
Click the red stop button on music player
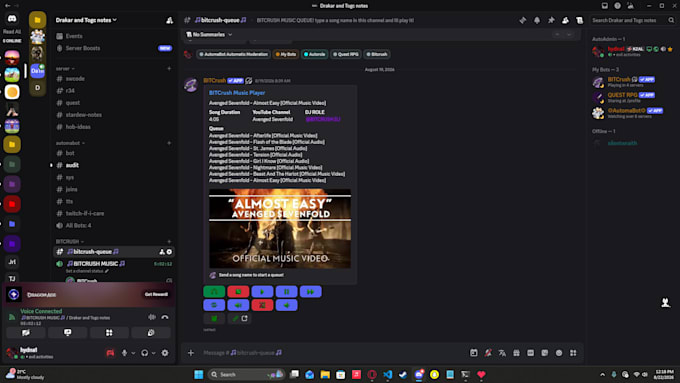click(x=238, y=292)
